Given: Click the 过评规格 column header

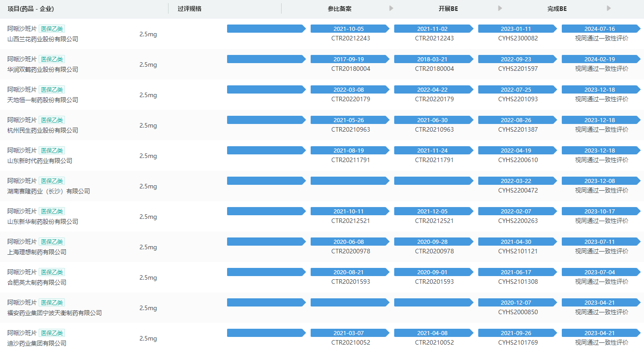Looking at the screenshot, I should [x=189, y=9].
